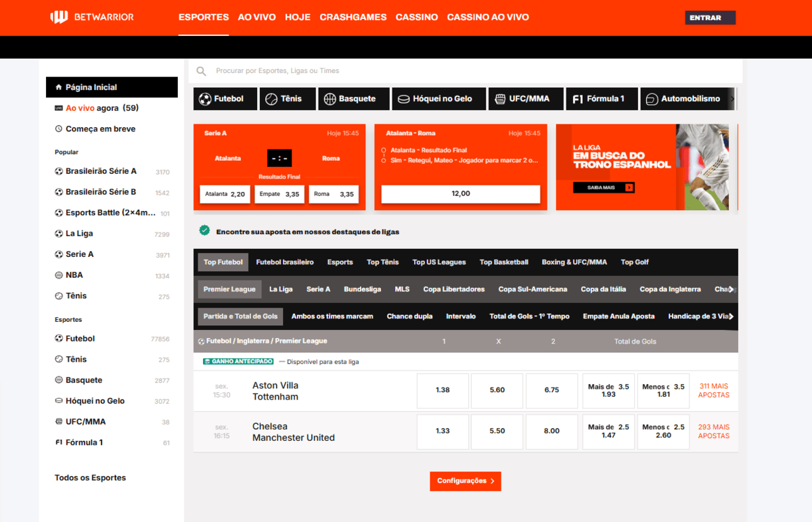Click the UFC/MMA icon in sidebar
The width and height of the screenshot is (812, 522).
59,422
